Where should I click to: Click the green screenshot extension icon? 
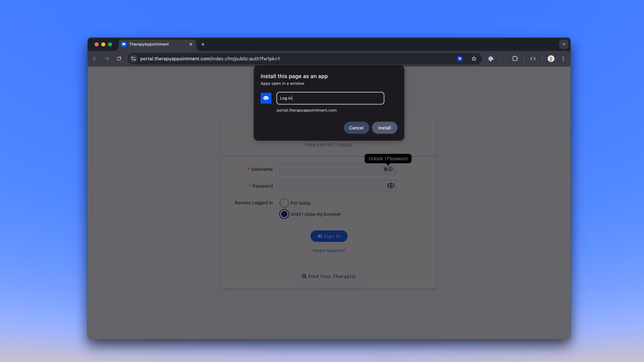coord(503,59)
